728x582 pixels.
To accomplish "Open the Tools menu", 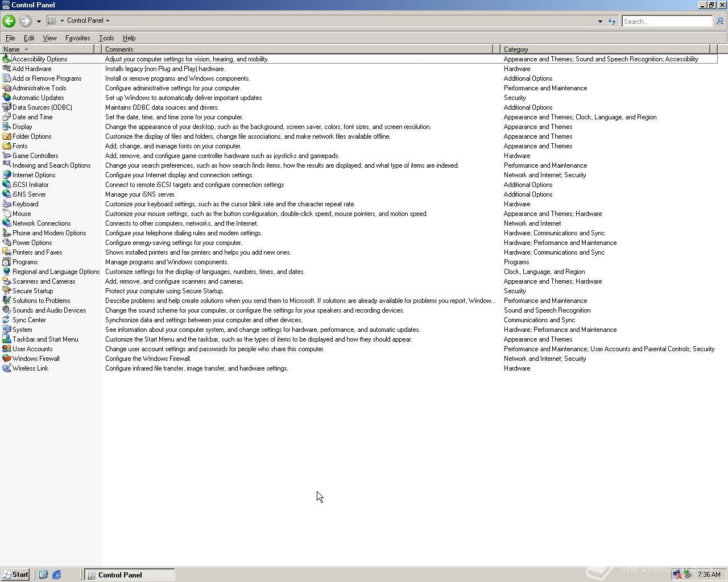I will tap(106, 38).
